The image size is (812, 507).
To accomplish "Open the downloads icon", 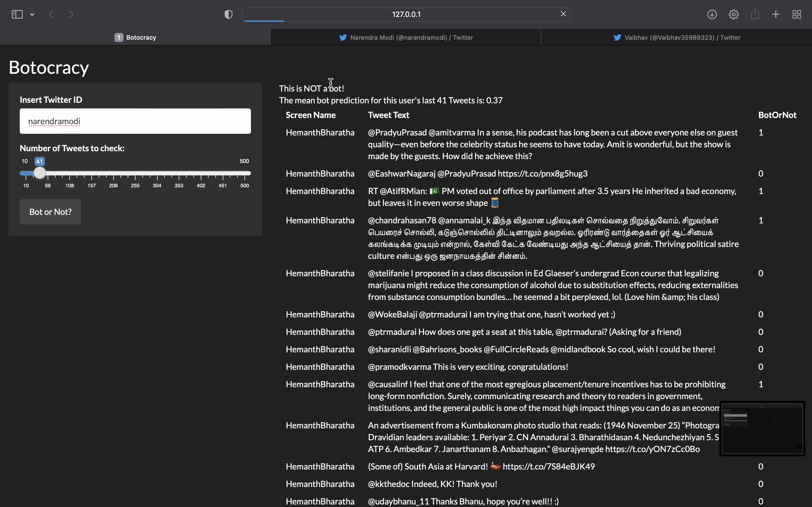I will (712, 14).
